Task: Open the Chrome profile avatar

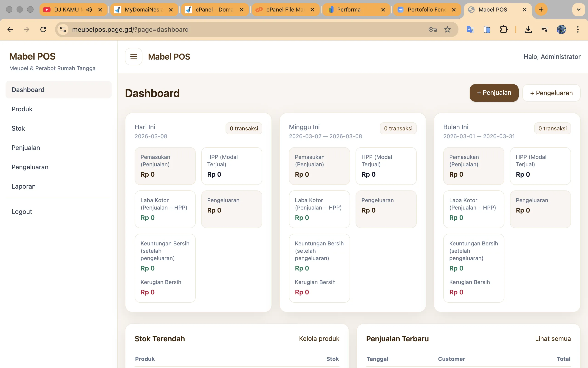Action: [561, 29]
